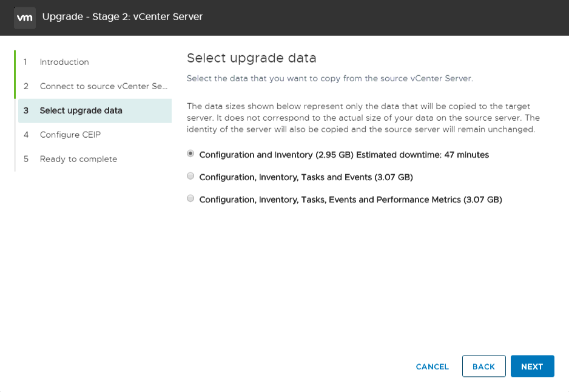The height and width of the screenshot is (392, 569).
Task: Click the VMware vm logo icon
Action: (x=25, y=18)
